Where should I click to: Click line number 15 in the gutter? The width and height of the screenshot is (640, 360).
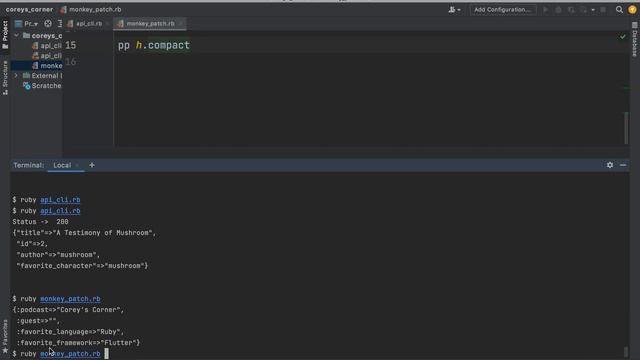click(70, 45)
